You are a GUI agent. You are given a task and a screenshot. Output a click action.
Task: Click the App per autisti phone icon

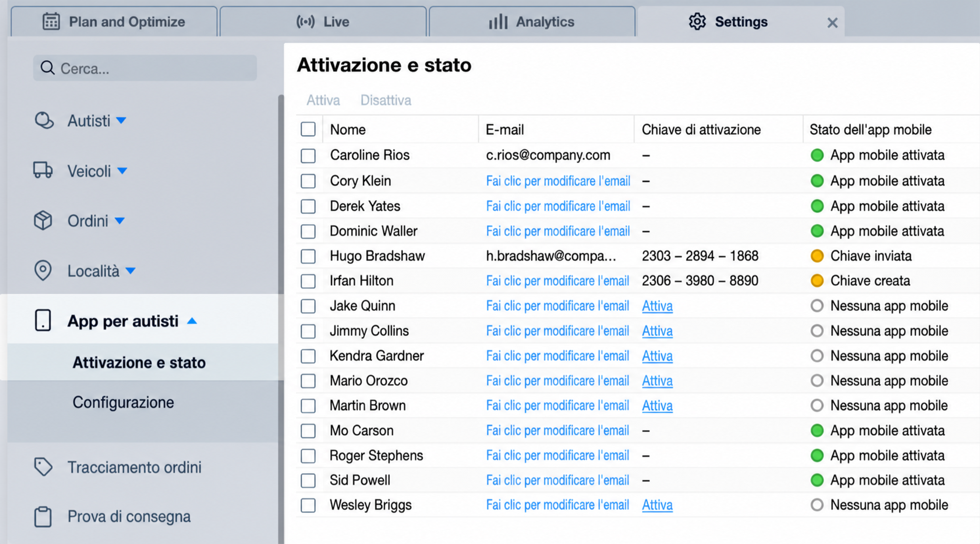43,321
